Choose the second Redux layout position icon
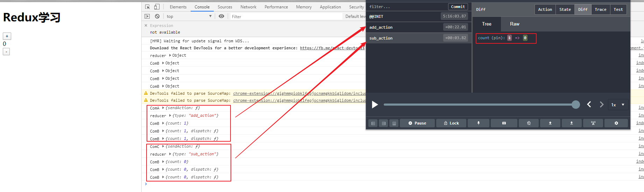This screenshot has width=644, height=192. (384, 123)
